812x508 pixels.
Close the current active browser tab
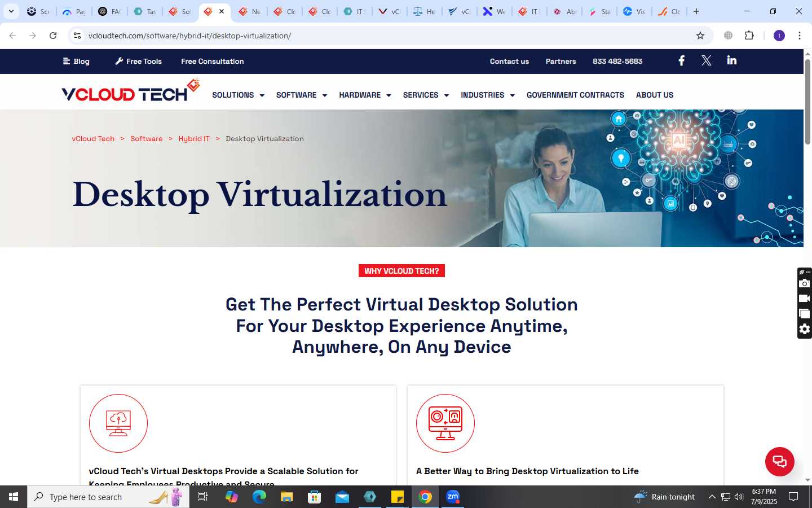(x=222, y=11)
